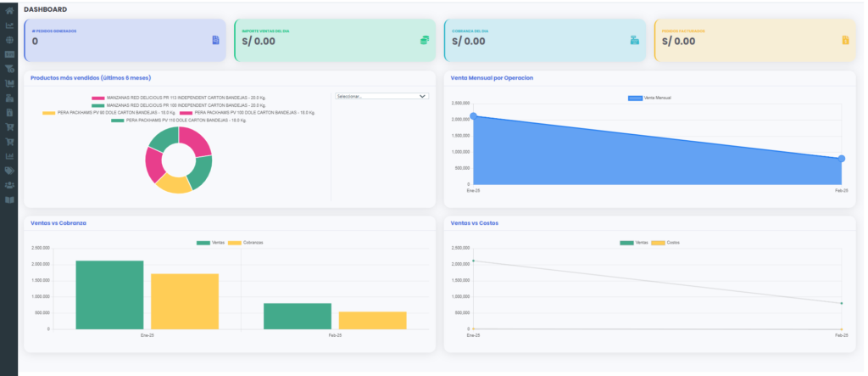Click the coins icon in Importe Ventas card
Viewport: 868px width, 376px height.
click(425, 40)
